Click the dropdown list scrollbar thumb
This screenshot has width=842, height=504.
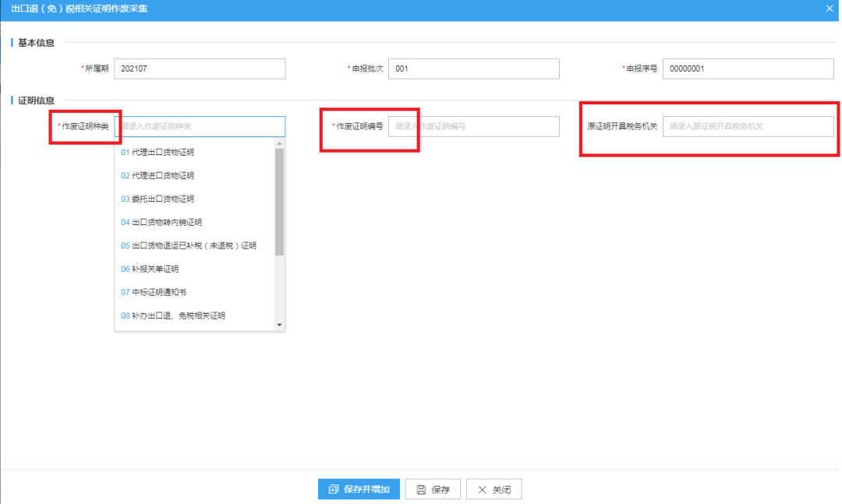[x=279, y=202]
